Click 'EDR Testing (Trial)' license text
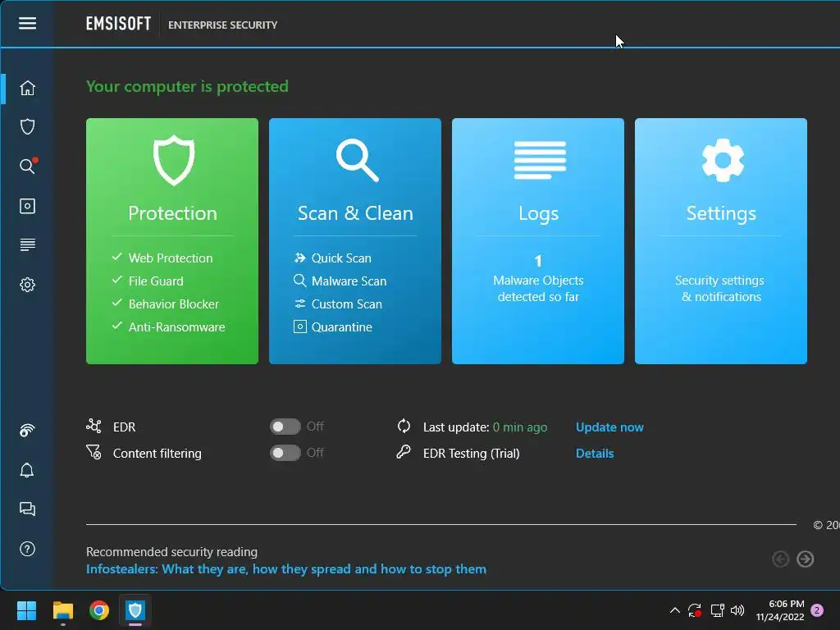Viewport: 840px width, 630px height. point(472,453)
